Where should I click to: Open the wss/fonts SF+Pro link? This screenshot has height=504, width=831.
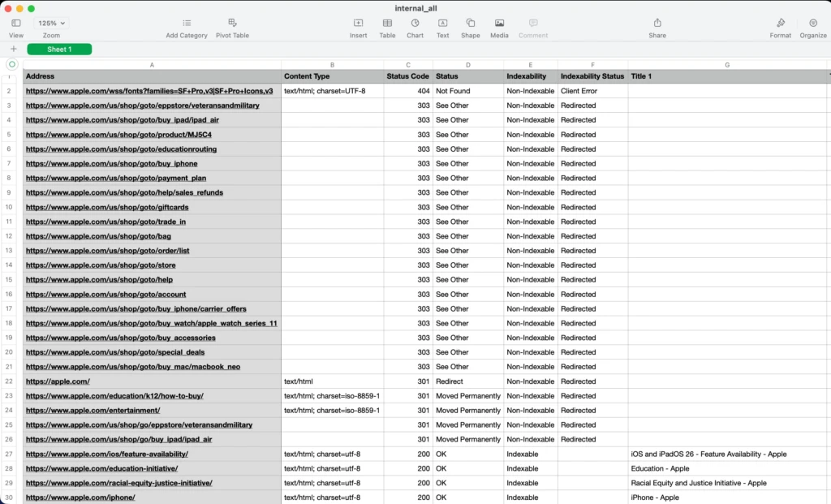[149, 91]
